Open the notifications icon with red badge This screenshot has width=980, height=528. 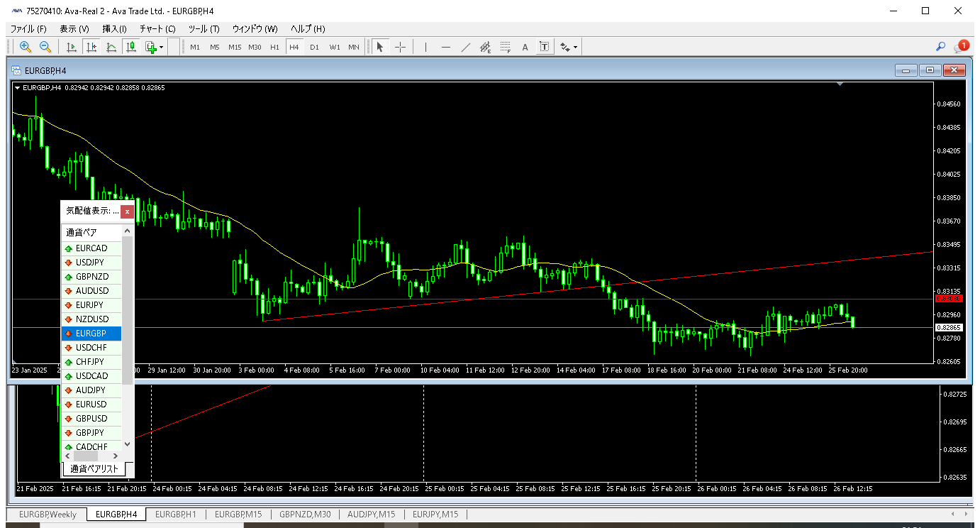click(962, 46)
